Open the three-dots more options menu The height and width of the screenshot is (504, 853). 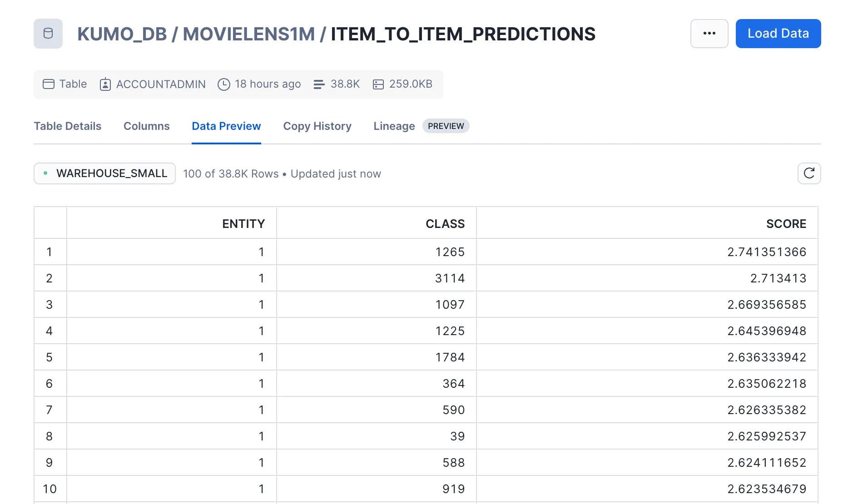[709, 34]
